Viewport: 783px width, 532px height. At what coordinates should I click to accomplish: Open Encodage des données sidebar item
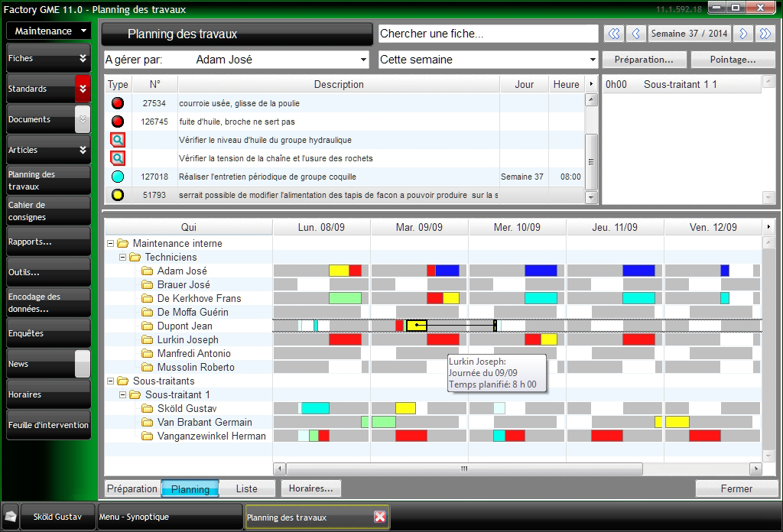point(48,303)
